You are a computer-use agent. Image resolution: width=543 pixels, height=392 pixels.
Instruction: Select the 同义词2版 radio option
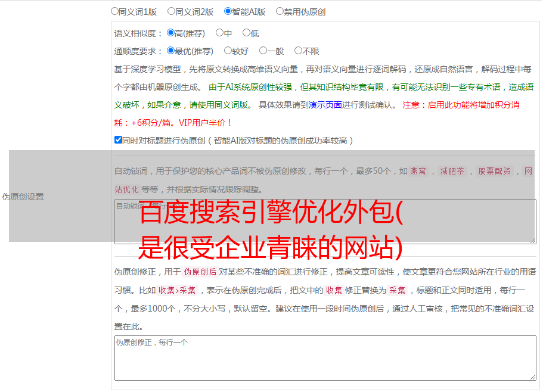pos(171,11)
